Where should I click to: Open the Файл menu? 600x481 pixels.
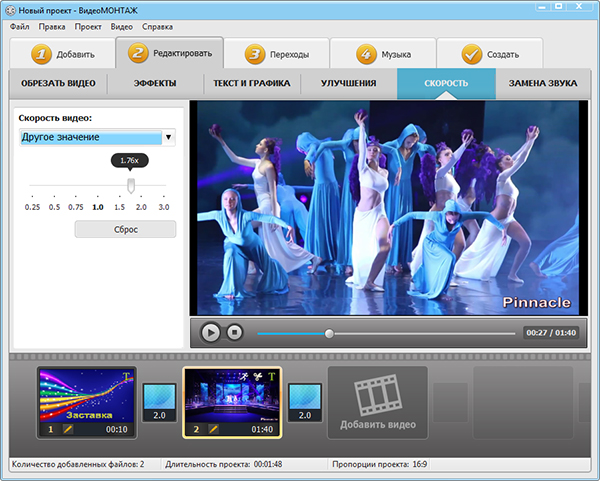tap(20, 27)
